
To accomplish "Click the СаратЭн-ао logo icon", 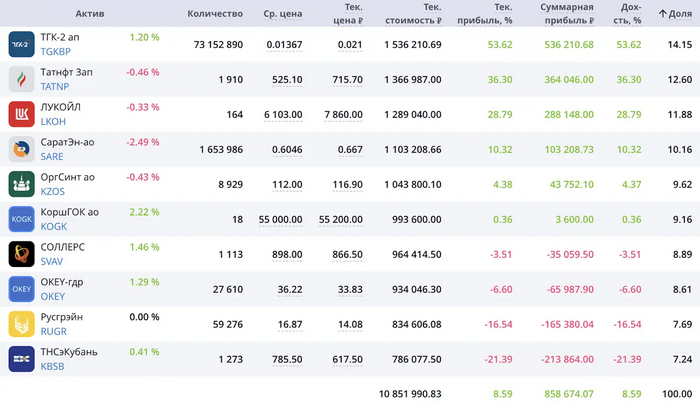I will (x=22, y=149).
